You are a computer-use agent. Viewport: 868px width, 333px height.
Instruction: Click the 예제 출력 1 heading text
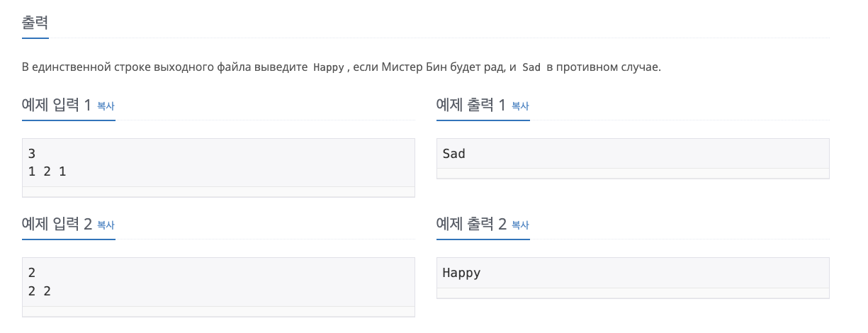(x=471, y=106)
